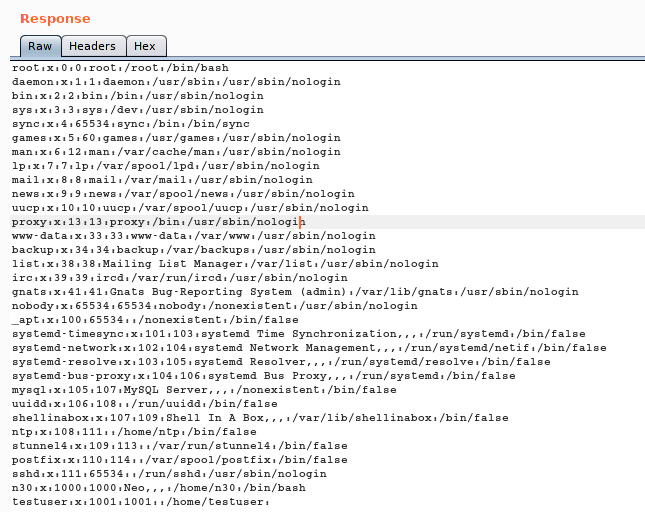This screenshot has width=645, height=512.
Task: Click the sys:x:3:3 line
Action: pos(138,110)
